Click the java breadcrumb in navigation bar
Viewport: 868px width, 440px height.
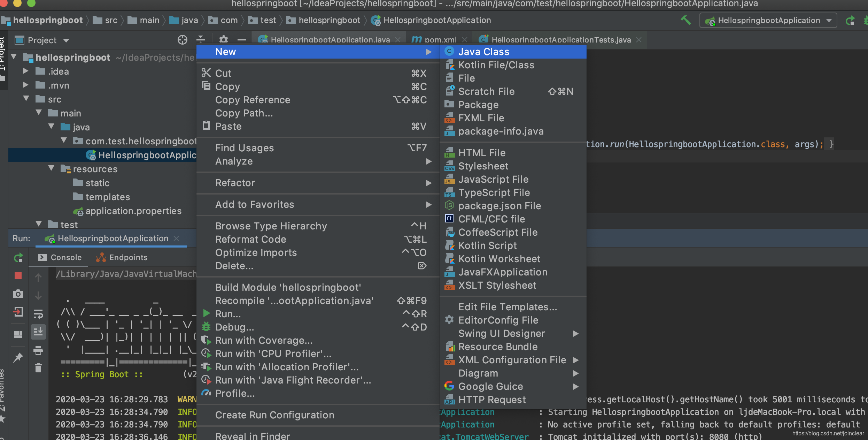click(x=184, y=20)
